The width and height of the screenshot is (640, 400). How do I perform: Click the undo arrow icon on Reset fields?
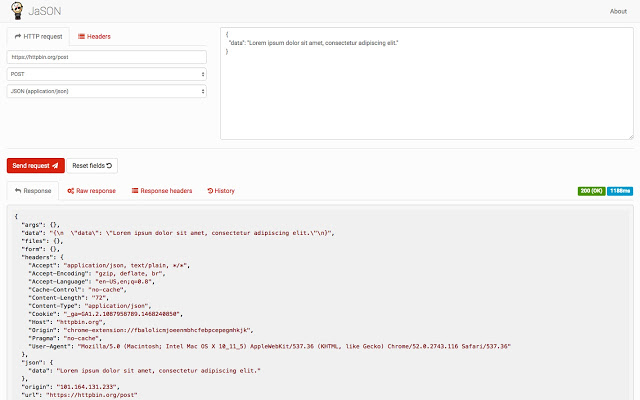tap(109, 166)
